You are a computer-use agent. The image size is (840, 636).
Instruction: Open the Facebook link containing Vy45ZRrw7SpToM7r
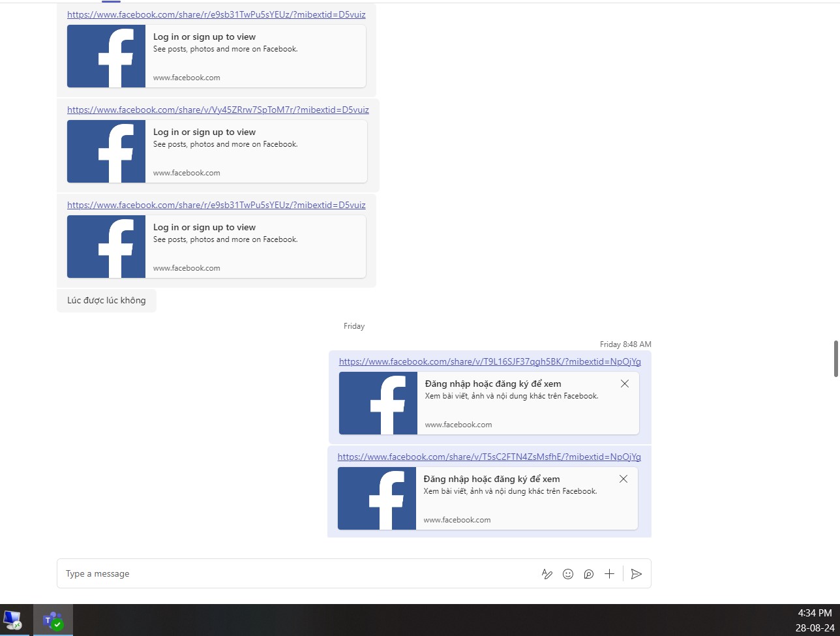pyautogui.click(x=218, y=110)
